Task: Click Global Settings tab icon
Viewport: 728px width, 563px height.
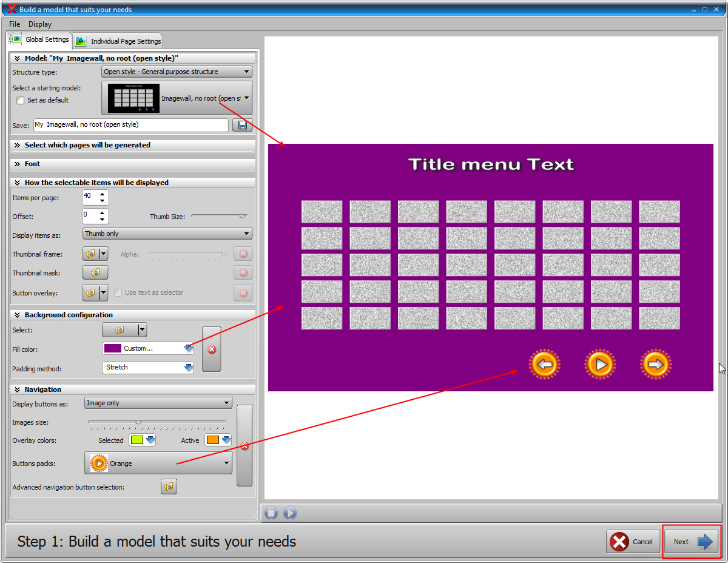Action: pos(15,39)
